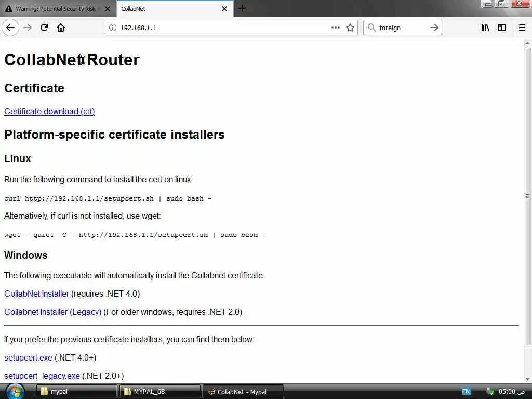
Task: Submit the 'foreign' search with arrow
Action: click(x=434, y=28)
